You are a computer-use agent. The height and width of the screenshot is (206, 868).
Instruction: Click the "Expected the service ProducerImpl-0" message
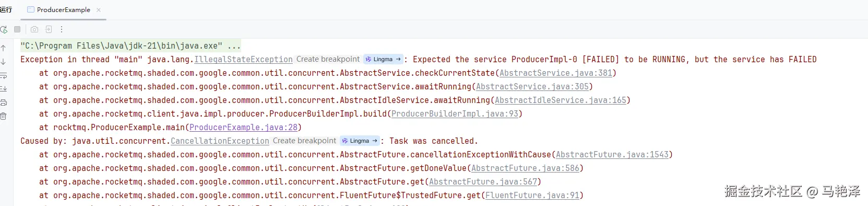click(x=495, y=60)
